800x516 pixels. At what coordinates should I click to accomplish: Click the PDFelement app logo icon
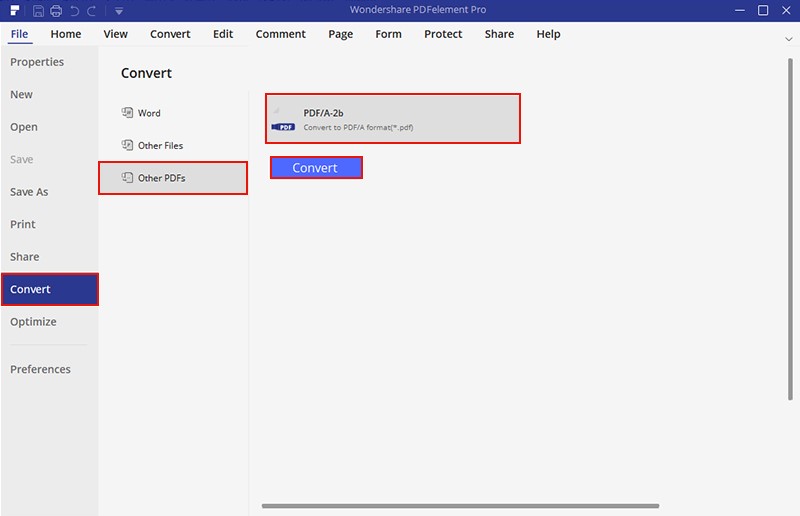[x=15, y=10]
